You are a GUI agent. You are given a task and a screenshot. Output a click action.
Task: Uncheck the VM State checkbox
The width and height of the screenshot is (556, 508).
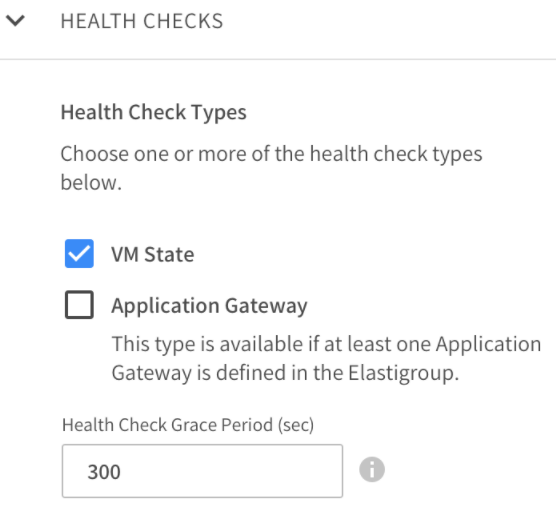(79, 253)
